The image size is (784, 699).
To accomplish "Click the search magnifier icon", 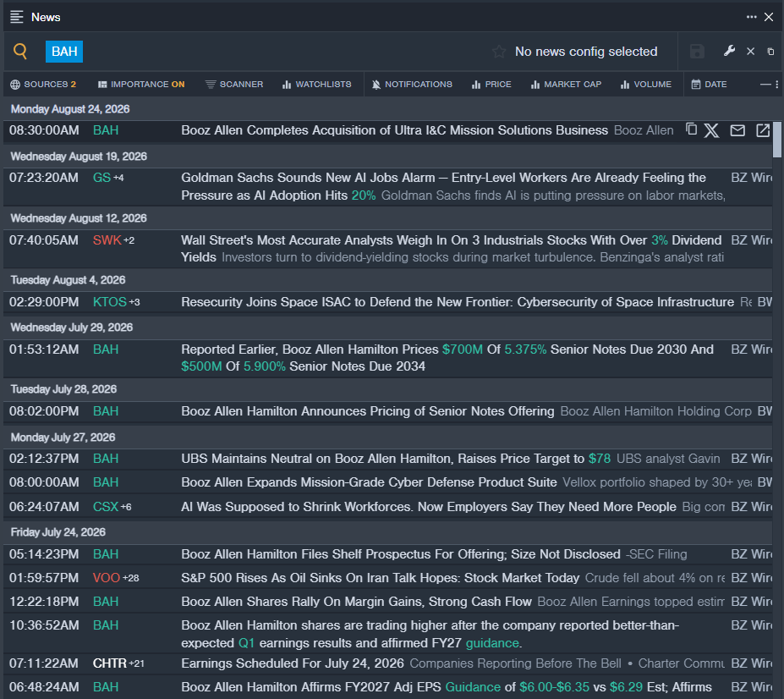I will pyautogui.click(x=20, y=51).
